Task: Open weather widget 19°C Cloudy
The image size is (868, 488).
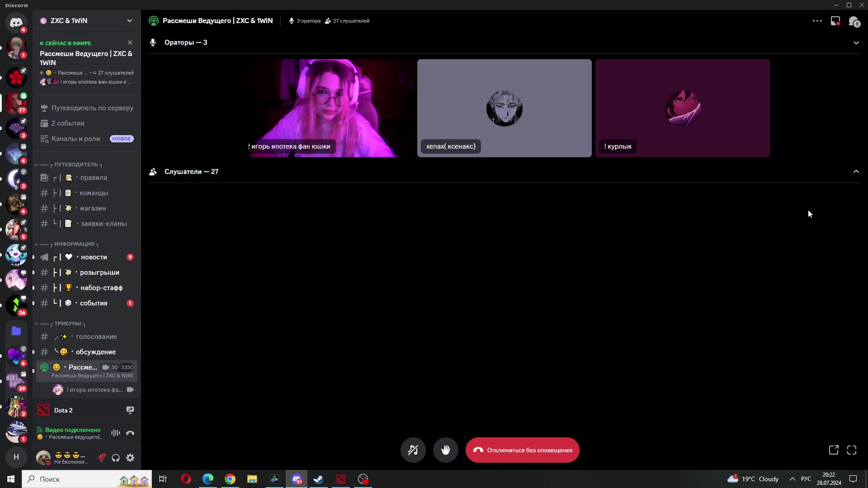Action: coord(753,479)
